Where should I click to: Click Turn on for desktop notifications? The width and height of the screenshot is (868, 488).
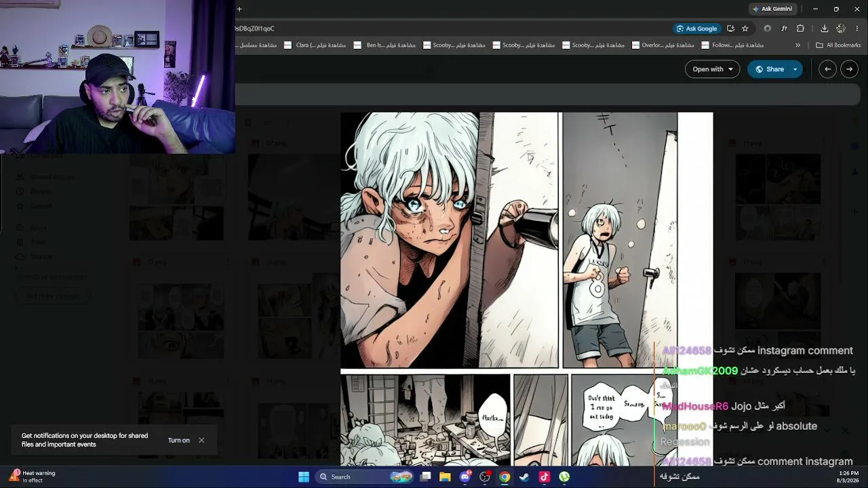click(179, 441)
